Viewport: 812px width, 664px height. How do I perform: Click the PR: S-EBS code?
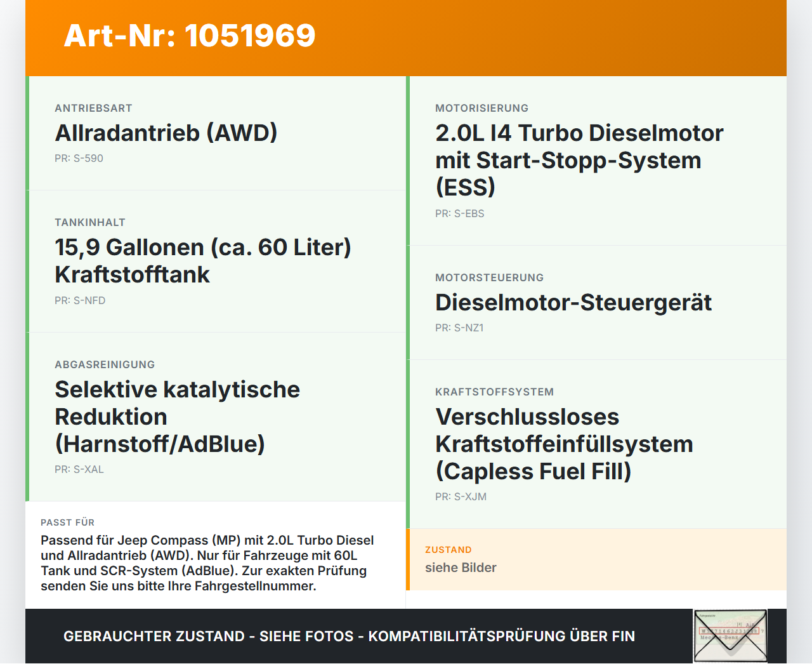pyautogui.click(x=460, y=213)
